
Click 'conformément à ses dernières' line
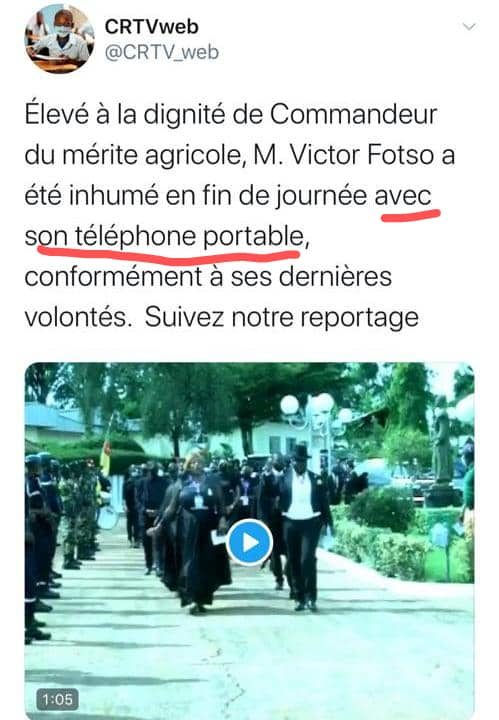point(208,277)
